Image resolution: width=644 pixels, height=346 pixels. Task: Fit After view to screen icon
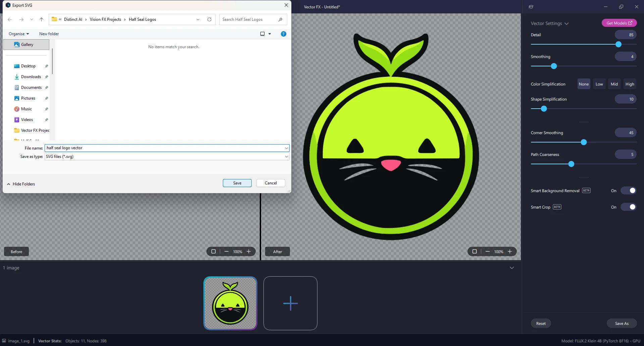[475, 251]
